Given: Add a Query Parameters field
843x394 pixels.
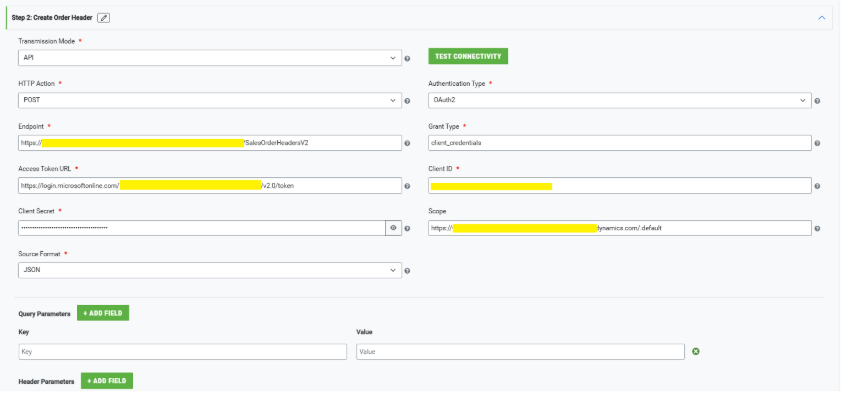Looking at the screenshot, I should [x=103, y=313].
